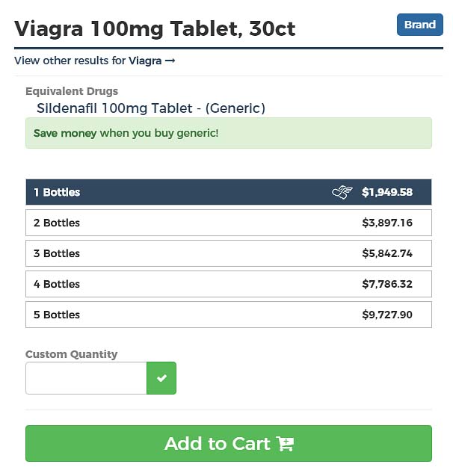453x476 pixels.
Task: Click the winged heart icon on 1 Bottles row
Action: point(342,192)
